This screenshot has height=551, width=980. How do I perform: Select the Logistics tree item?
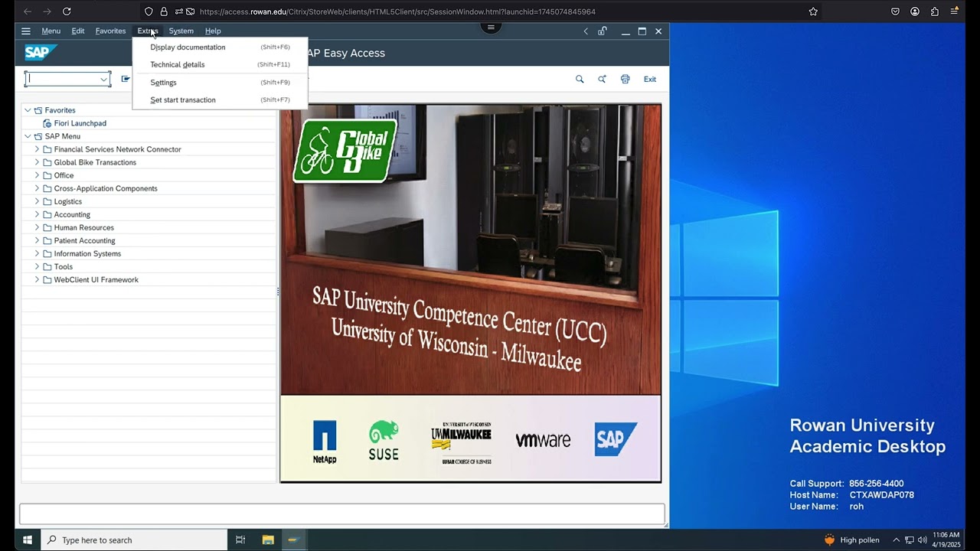[67, 201]
